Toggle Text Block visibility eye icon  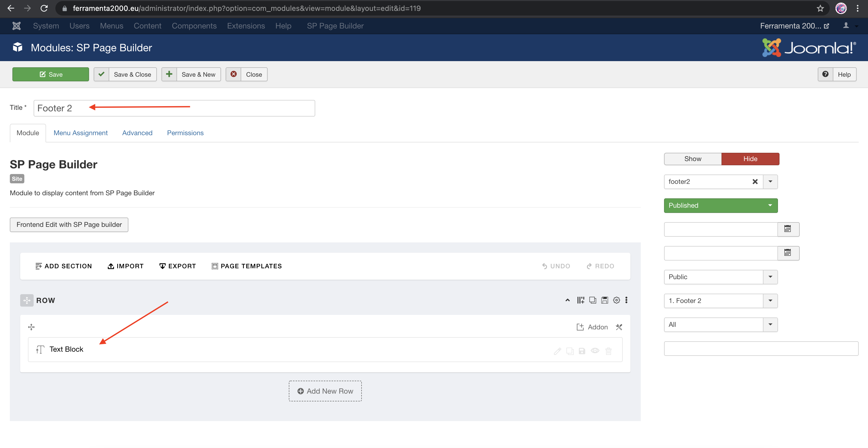click(595, 351)
